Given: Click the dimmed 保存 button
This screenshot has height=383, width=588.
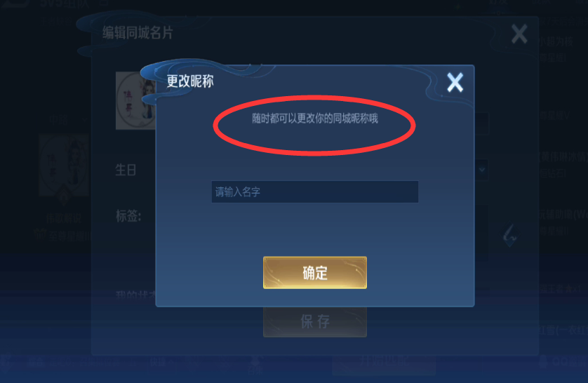Looking at the screenshot, I should 314,322.
